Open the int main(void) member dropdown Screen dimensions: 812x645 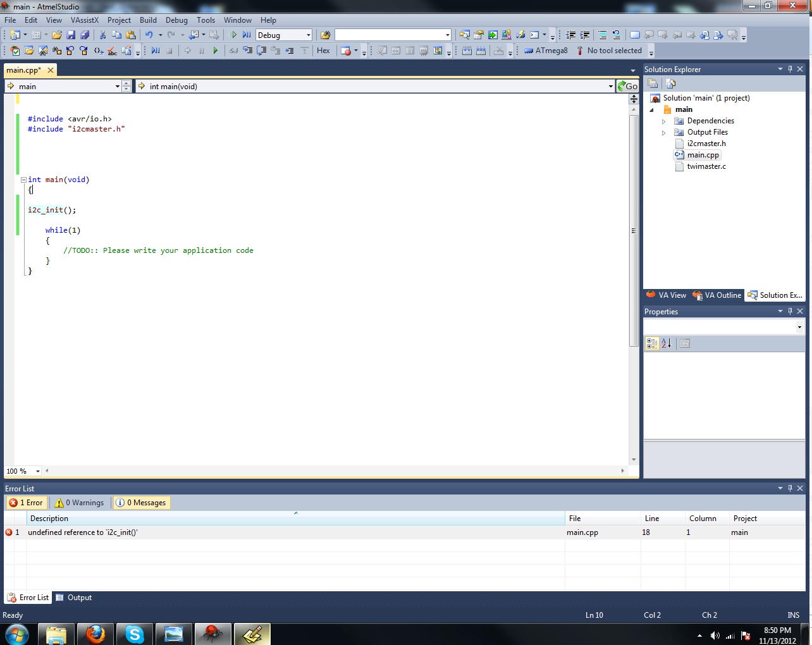(610, 87)
